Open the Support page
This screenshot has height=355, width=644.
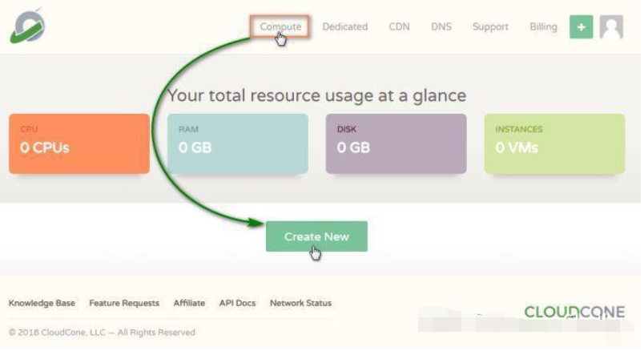pyautogui.click(x=490, y=26)
